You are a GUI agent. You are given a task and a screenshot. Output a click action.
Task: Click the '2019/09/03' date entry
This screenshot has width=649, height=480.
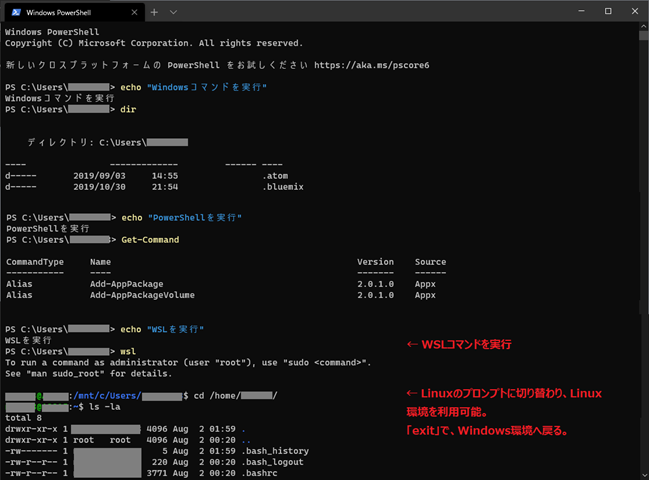pyautogui.click(x=99, y=176)
